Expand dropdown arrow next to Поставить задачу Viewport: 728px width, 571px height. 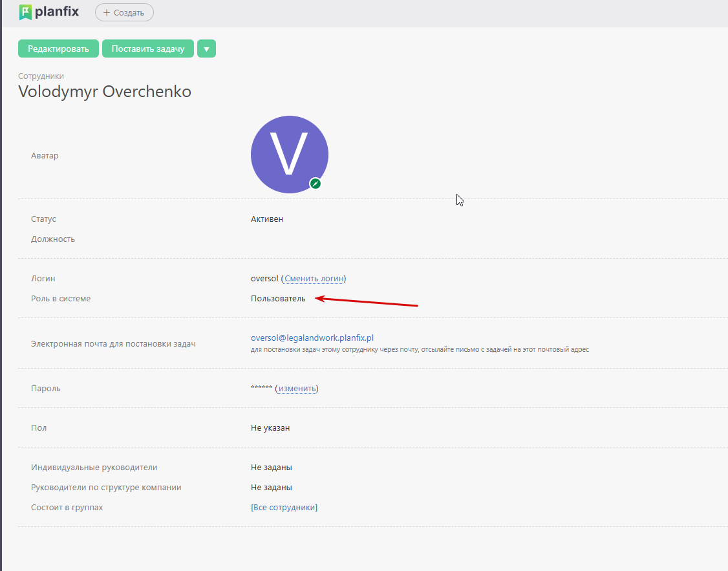[x=207, y=48]
